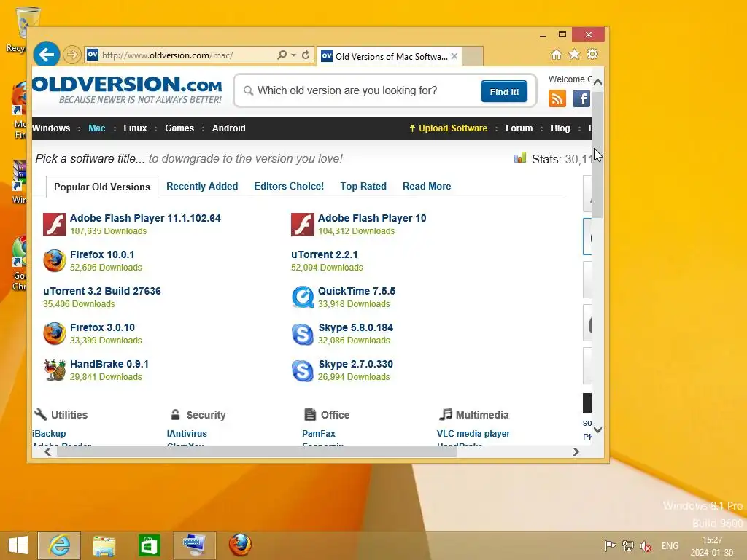Open the Windows Start button
The width and height of the screenshot is (747, 560).
tap(18, 545)
